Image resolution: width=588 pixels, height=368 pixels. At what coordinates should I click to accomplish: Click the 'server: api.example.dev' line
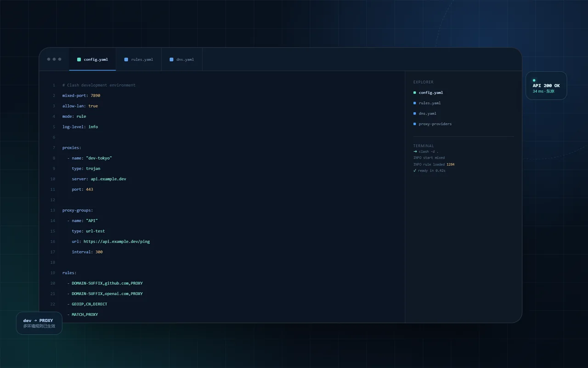pyautogui.click(x=99, y=179)
